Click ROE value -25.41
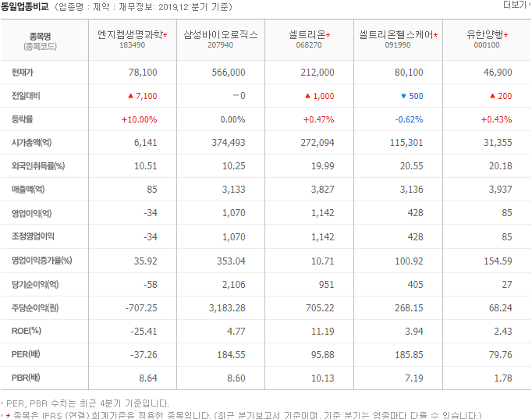This screenshot has height=419, width=532. [144, 331]
